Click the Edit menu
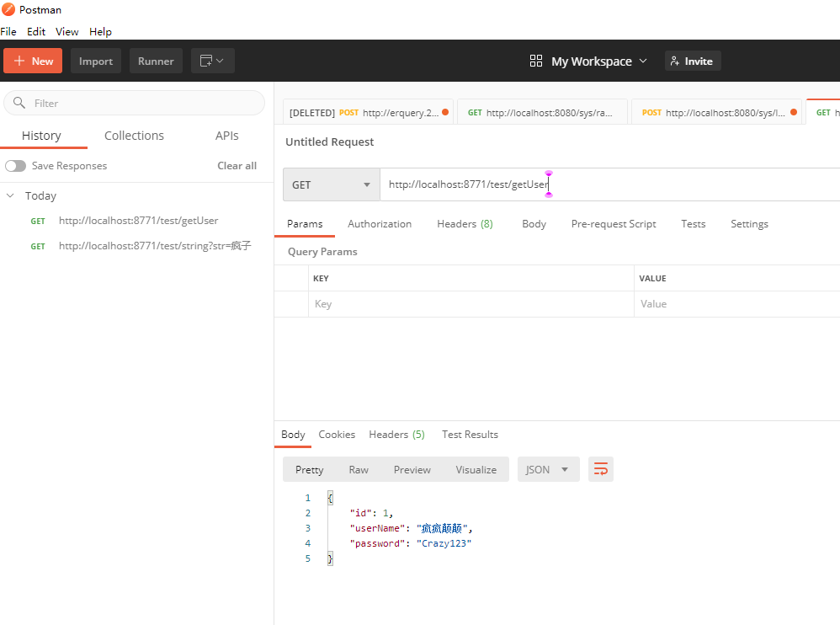Viewport: 840px width, 625px height. [36, 32]
